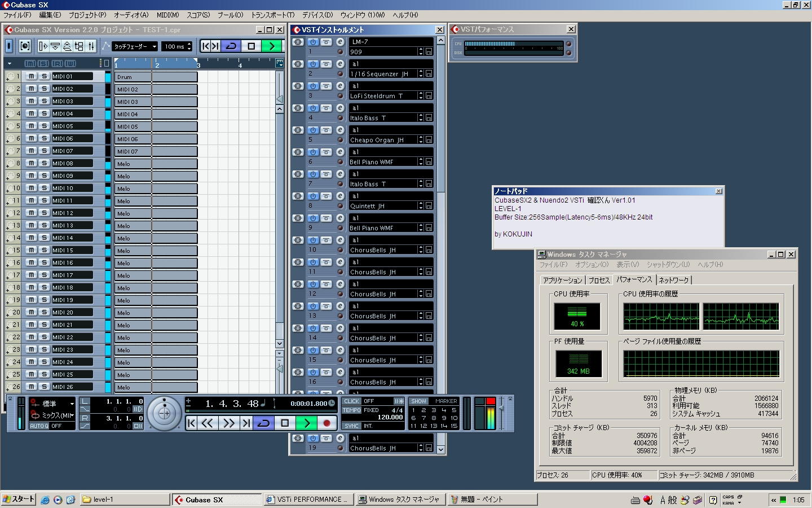Viewport: 812px width, 508px height.
Task: Start playback from the project window toolbar
Action: click(x=272, y=46)
